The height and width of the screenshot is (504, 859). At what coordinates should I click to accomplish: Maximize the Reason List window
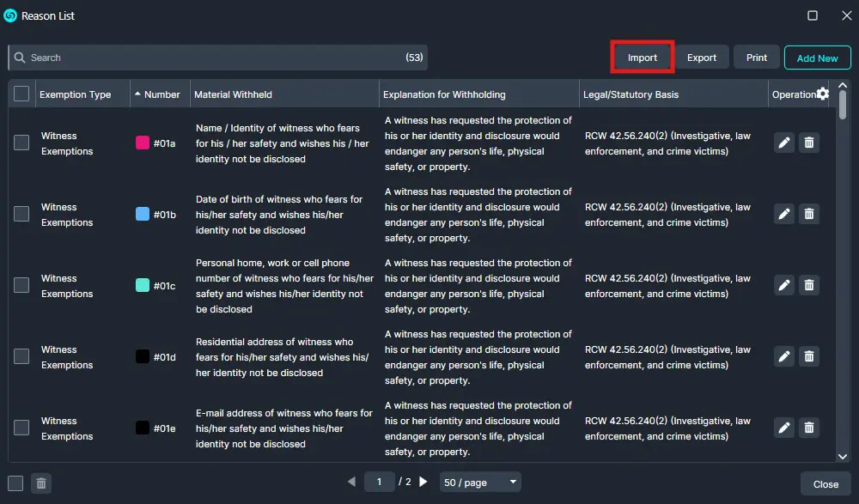813,15
